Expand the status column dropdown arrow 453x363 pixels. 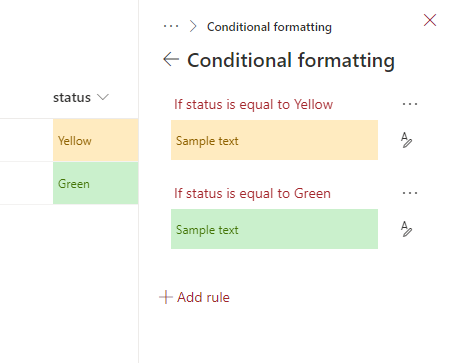tap(103, 97)
